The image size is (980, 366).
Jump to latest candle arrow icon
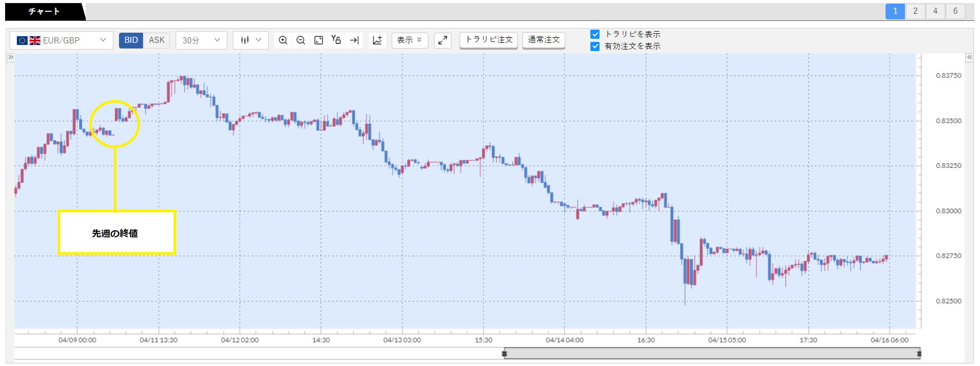354,40
